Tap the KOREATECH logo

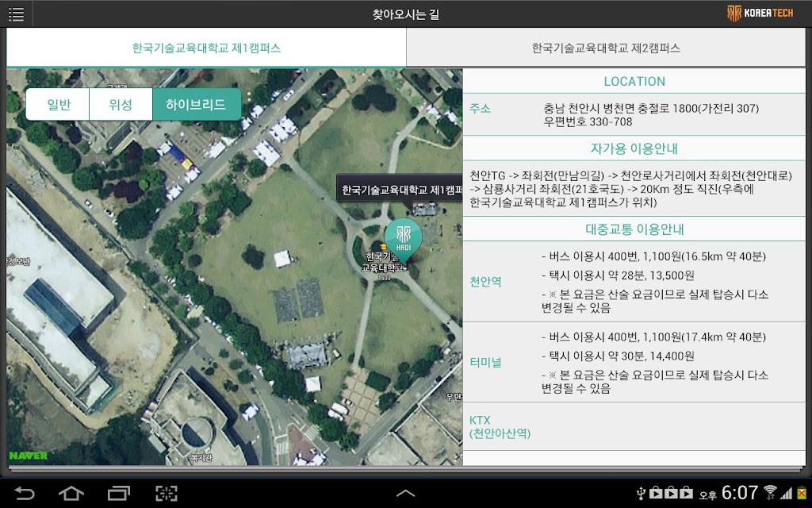coord(760,13)
